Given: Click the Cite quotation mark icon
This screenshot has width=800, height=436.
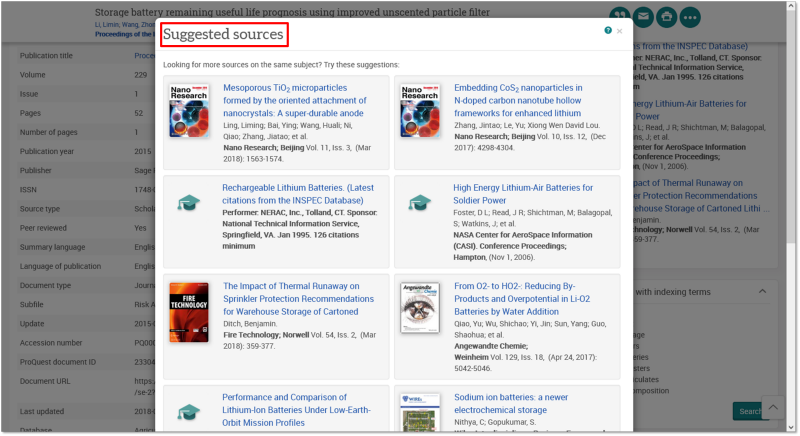Looking at the screenshot, I should [620, 17].
